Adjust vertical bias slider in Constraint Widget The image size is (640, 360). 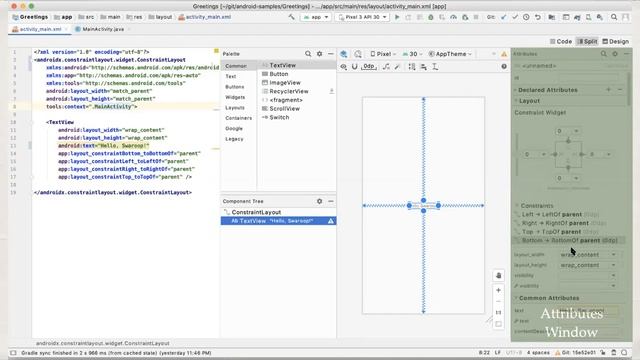[x=517, y=154]
